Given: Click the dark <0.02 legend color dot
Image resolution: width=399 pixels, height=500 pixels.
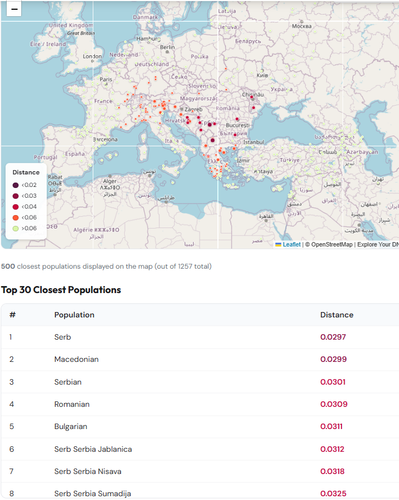Looking at the screenshot, I should 16,185.
